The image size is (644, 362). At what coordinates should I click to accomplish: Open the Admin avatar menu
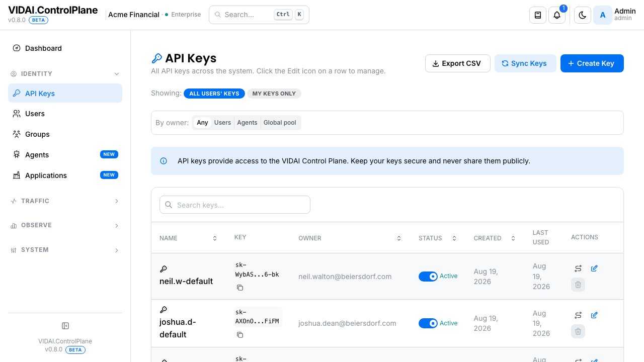603,15
